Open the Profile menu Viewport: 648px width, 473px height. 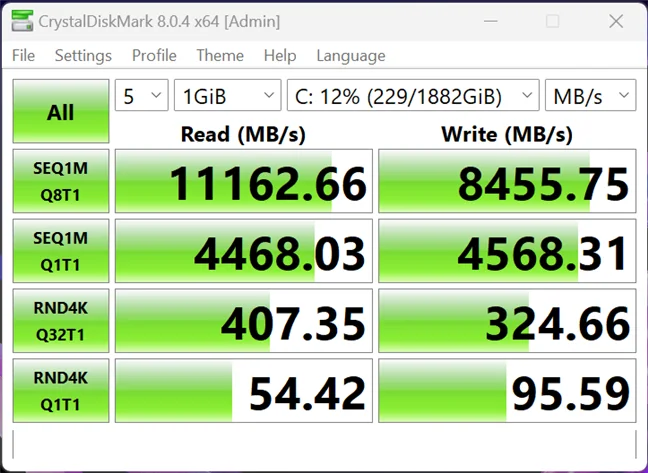pos(154,55)
